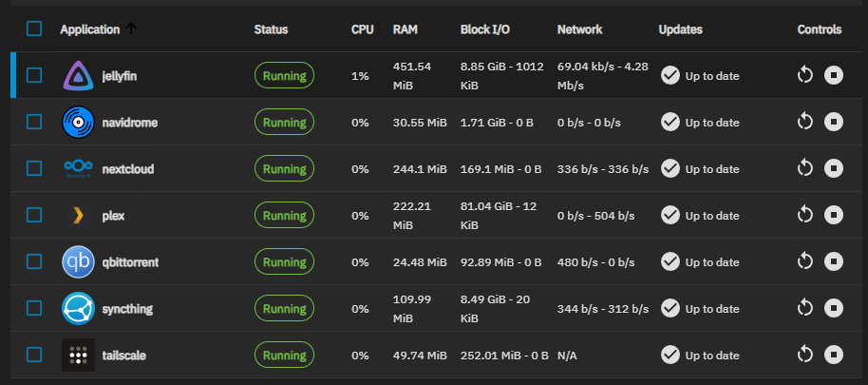Click the Running badge for qbittorrent
Screen dimensions: 868x385
coord(284,262)
